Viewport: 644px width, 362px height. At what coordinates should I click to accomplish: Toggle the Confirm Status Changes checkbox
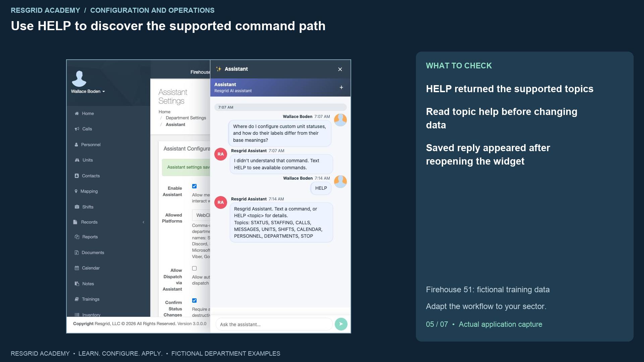(x=194, y=301)
